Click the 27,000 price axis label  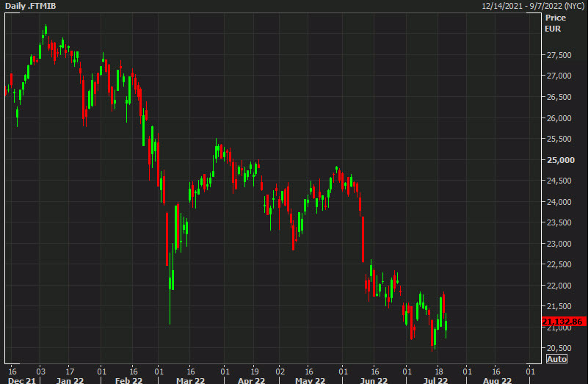pos(559,76)
